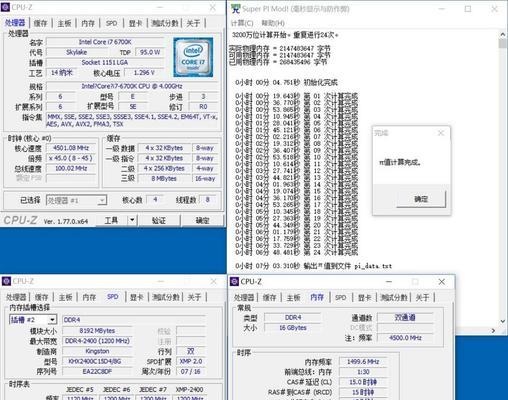Open the 工具 dropdown arrow

click(132, 220)
